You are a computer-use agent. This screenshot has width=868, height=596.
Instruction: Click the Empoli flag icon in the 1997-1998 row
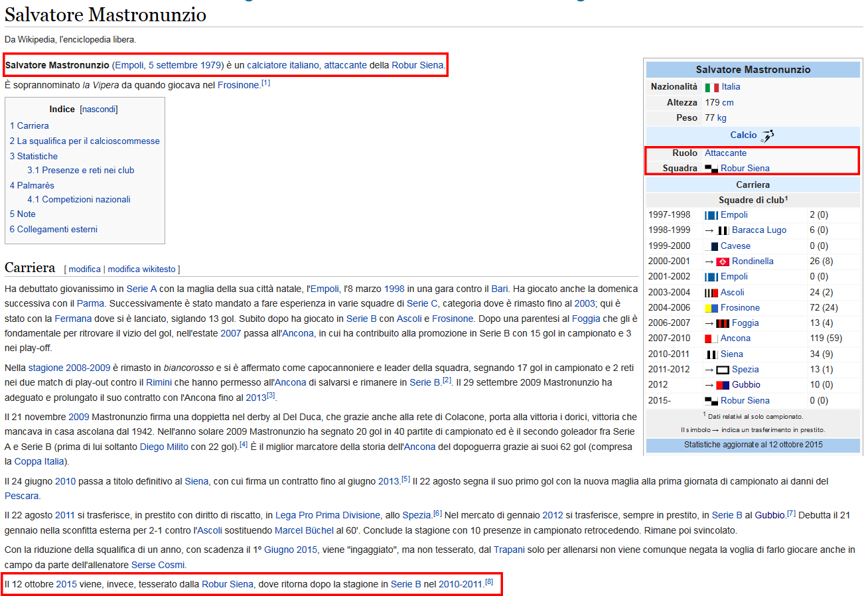tap(711, 215)
